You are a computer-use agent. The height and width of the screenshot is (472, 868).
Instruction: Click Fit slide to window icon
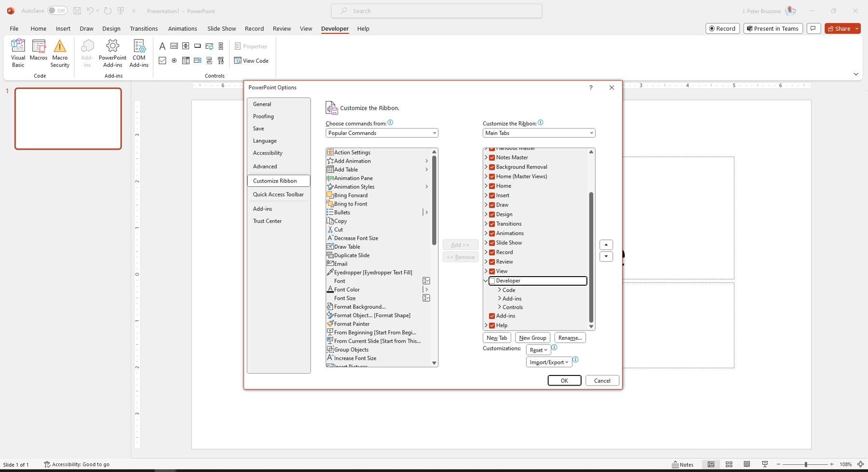(861, 464)
